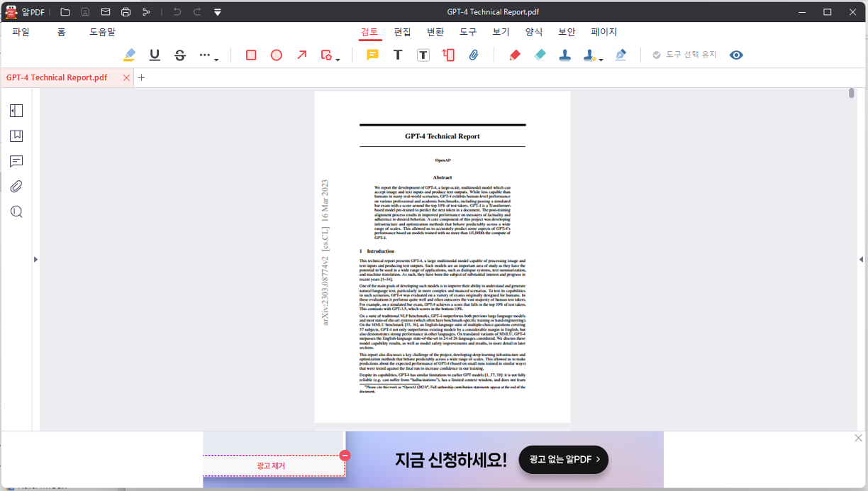
Task: Select the underline annotation tool
Action: click(155, 55)
